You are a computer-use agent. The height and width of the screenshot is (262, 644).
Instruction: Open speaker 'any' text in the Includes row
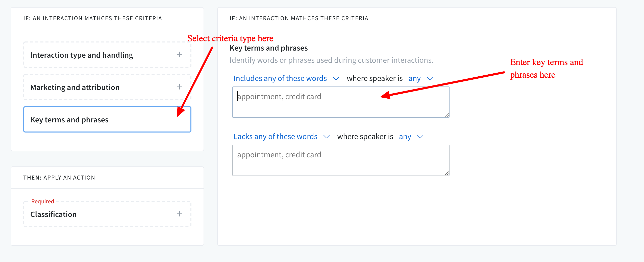click(414, 78)
